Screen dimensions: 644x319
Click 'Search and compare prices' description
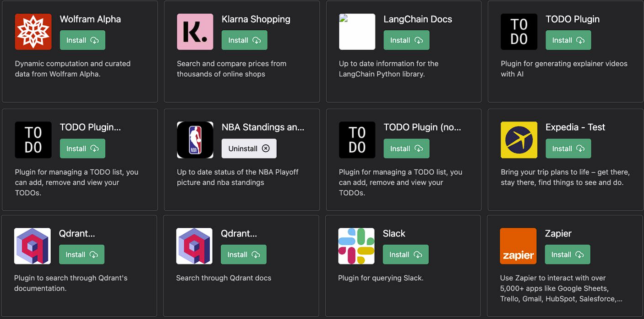point(232,69)
